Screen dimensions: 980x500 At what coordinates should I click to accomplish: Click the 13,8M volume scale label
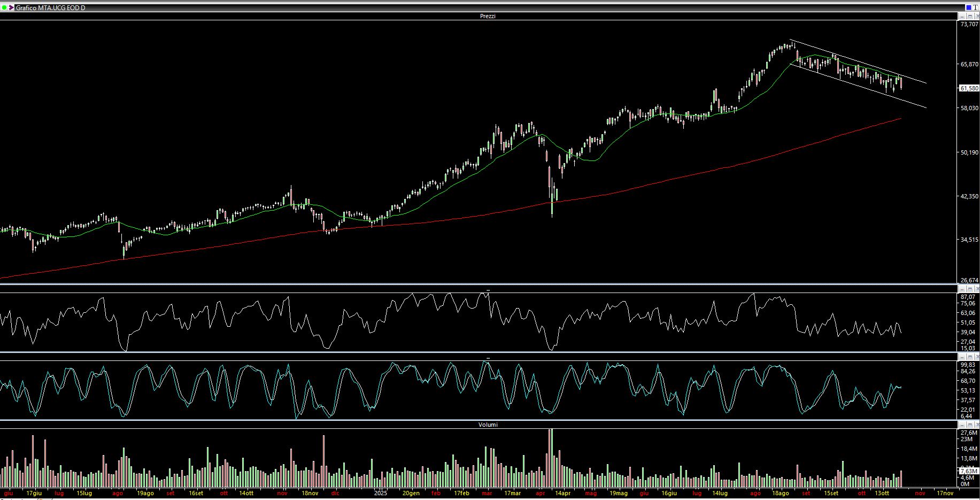point(968,458)
